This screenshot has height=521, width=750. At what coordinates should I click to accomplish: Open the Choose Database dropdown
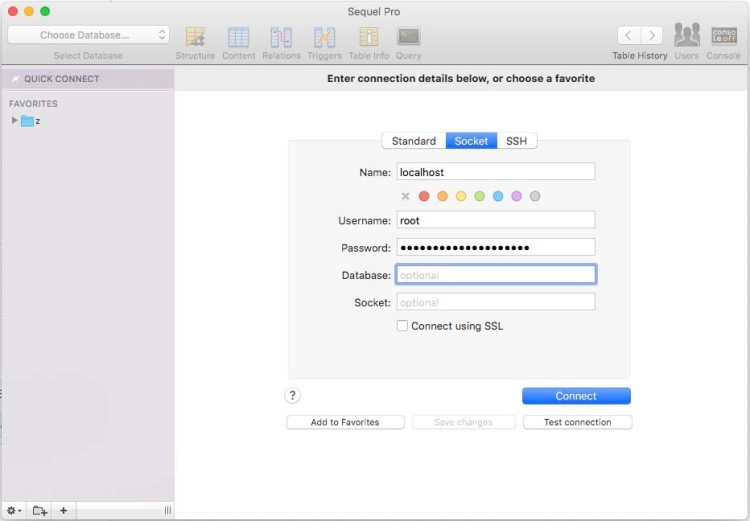(x=88, y=35)
